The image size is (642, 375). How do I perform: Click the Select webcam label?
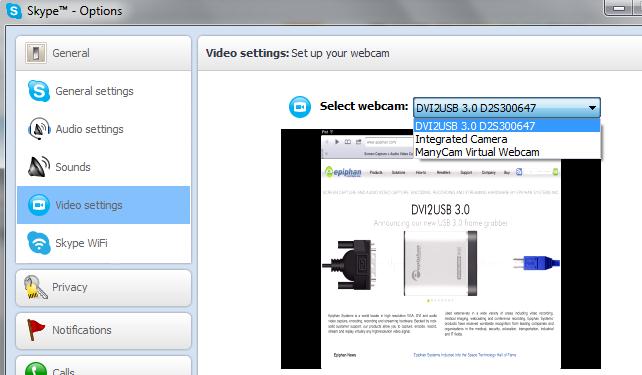(364, 106)
